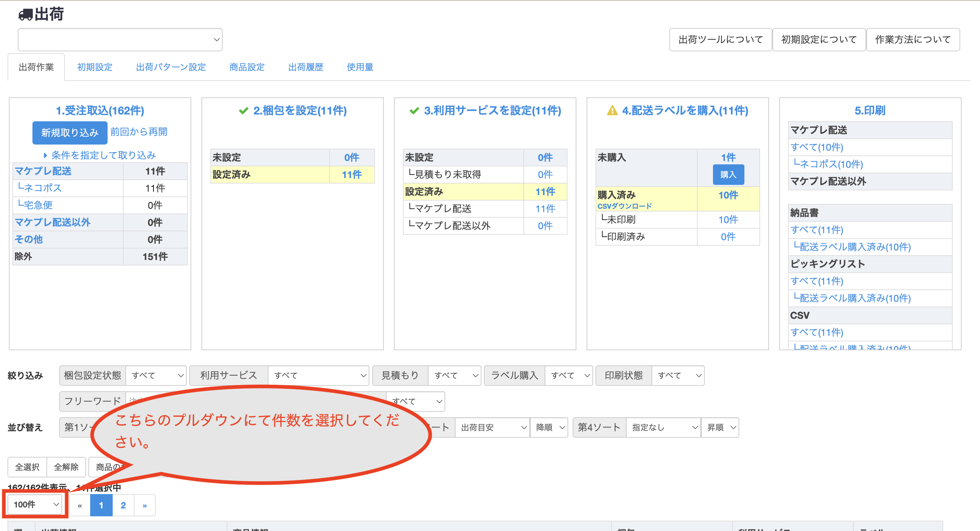This screenshot has height=531, width=980.
Task: Open ラベル購入 filter dropdown
Action: [569, 376]
